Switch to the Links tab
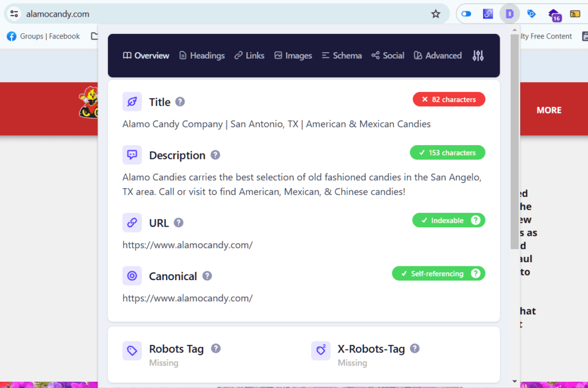 [x=249, y=56]
